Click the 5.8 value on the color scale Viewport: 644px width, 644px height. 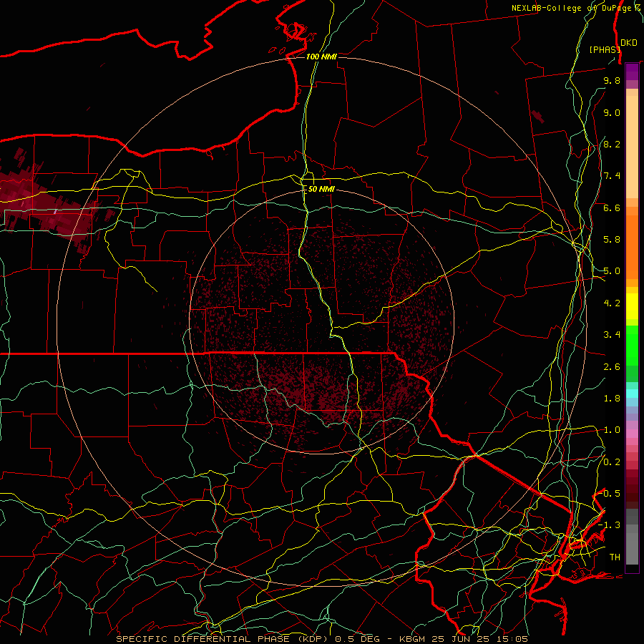tap(612, 240)
